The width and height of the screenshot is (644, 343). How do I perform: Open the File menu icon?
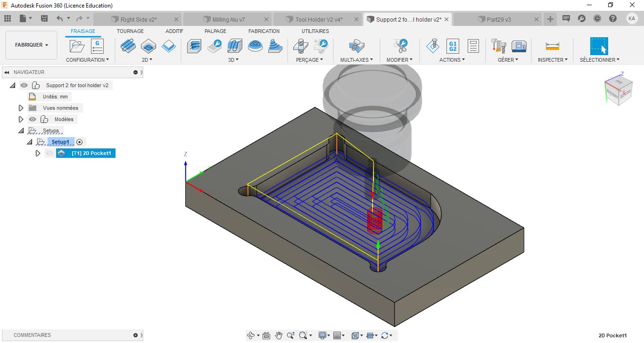click(25, 18)
